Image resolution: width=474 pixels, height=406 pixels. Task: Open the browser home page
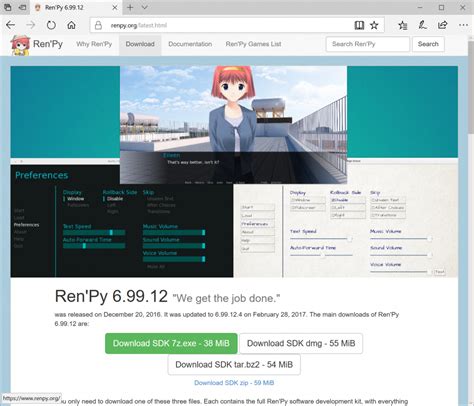tap(71, 25)
